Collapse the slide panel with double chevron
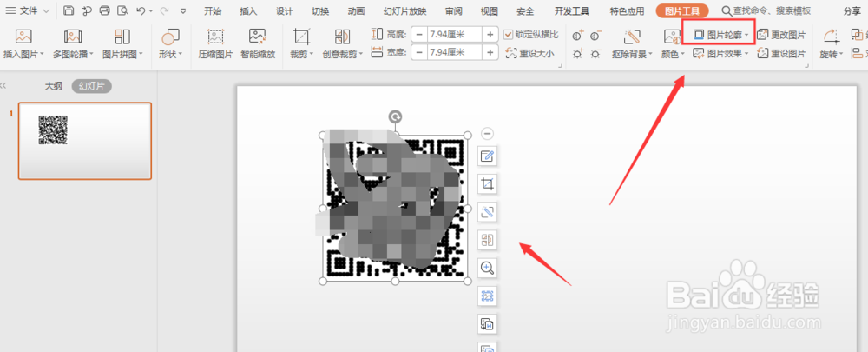Image resolution: width=868 pixels, height=352 pixels. point(3,86)
